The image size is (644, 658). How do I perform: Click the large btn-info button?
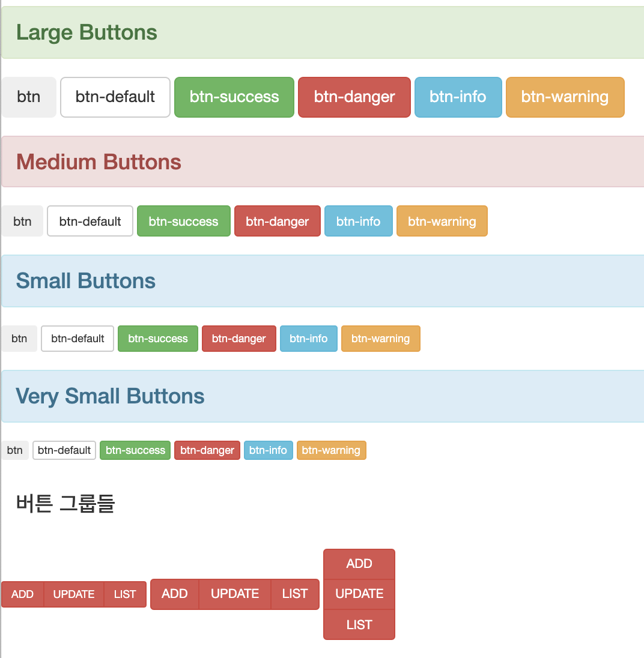pos(458,97)
